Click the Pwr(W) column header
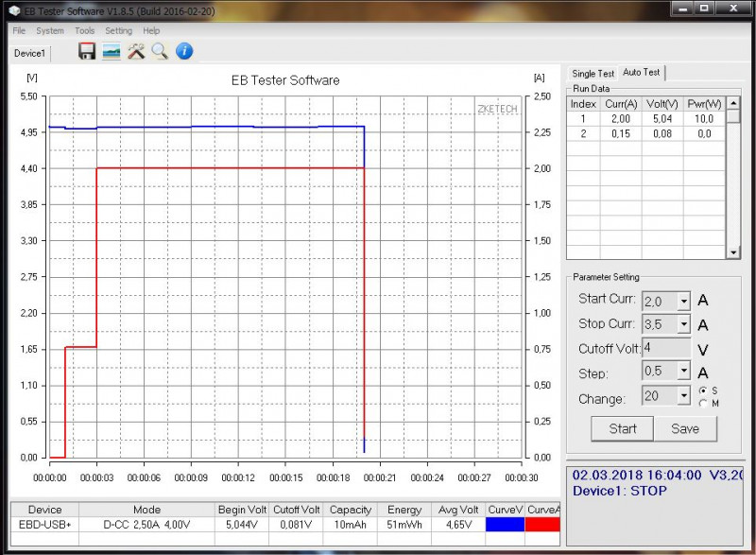Viewport: 756px width, 555px height. click(704, 104)
